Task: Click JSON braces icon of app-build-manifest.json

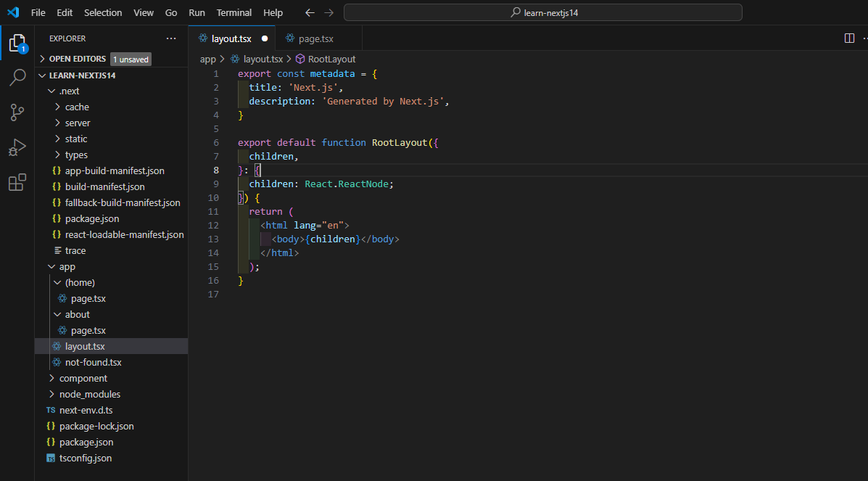Action: click(57, 170)
